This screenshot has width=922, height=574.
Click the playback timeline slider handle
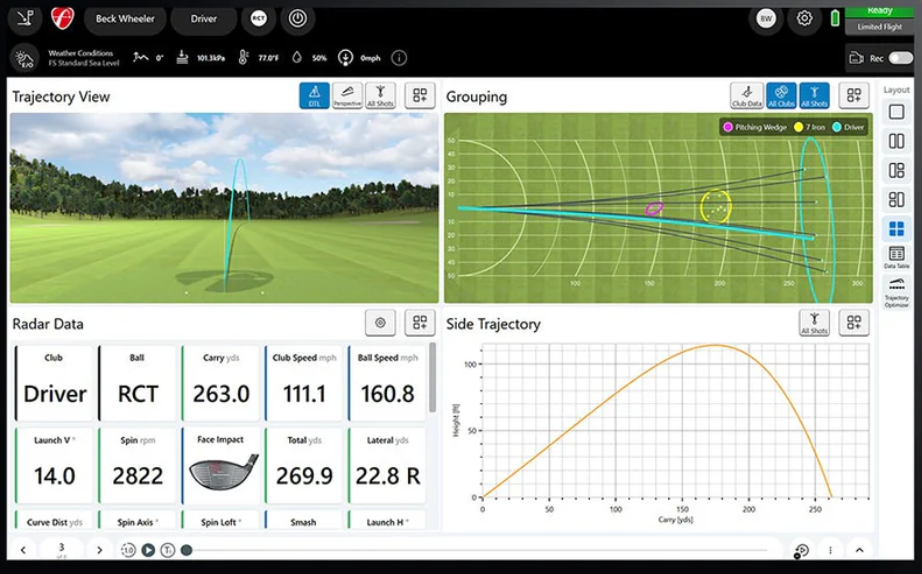pos(186,550)
